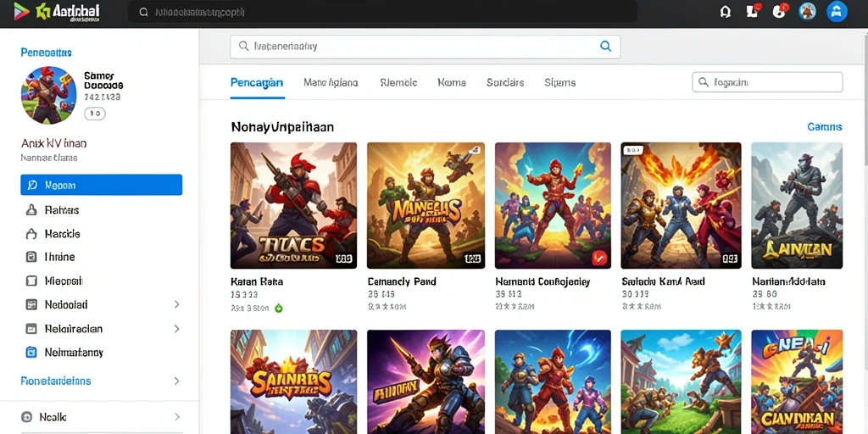Click the red badge on Nemand Conflojaciey art
This screenshot has height=434, width=868.
coord(600,258)
